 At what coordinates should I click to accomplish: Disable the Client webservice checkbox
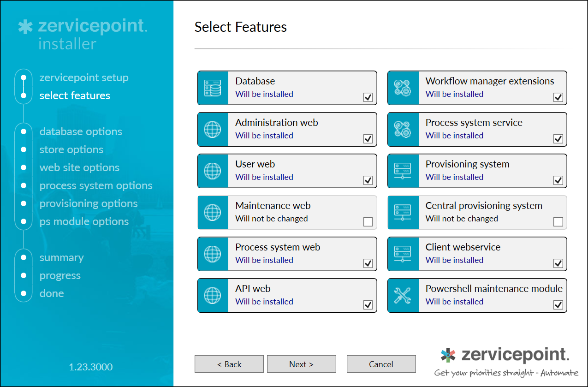point(558,263)
